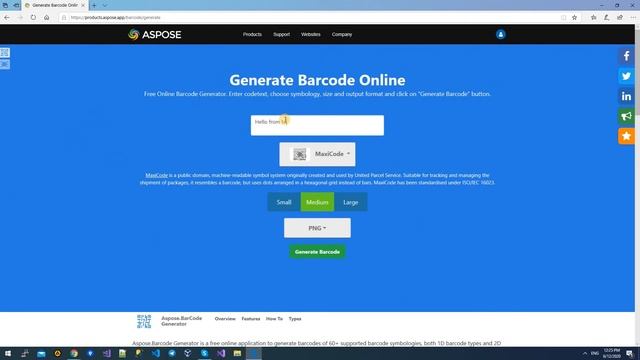Click the MaxiCode symbology thumbnail image
This screenshot has width=640, height=360.
(x=300, y=154)
